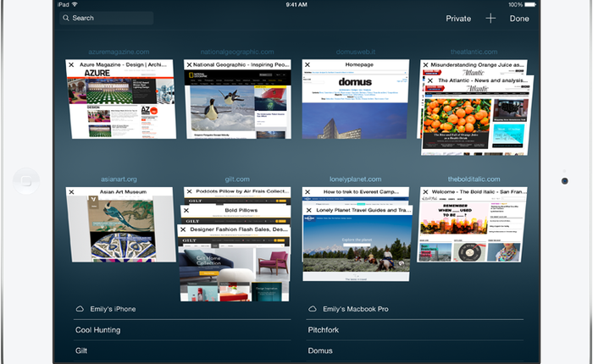Click the 9:41 AM clock
593x364 pixels.
tap(296, 4)
